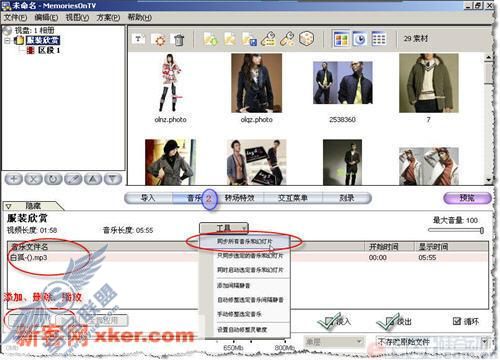Click the add album plus button

pos(14,179)
